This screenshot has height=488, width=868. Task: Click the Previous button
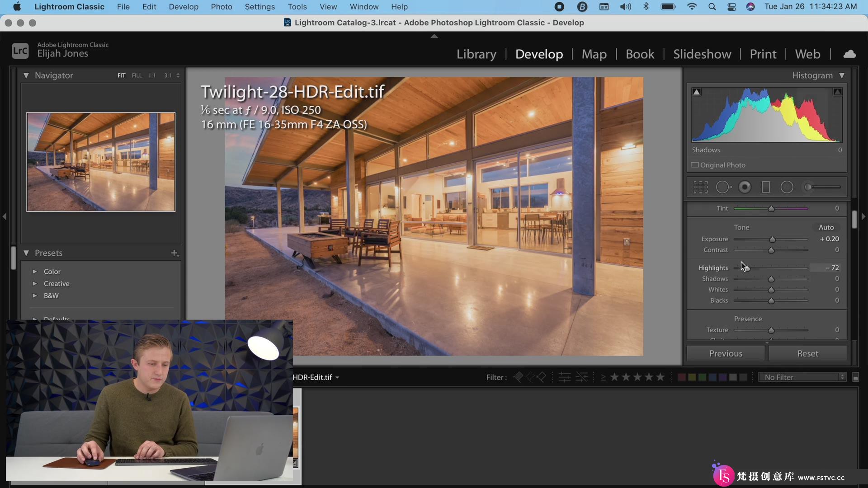[726, 353]
